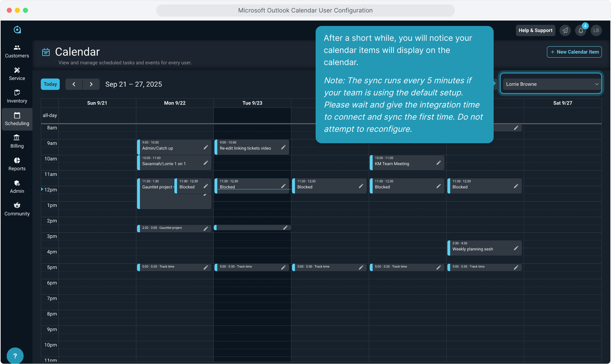Click edit pencil on KM Team Meeting
This screenshot has width=611, height=364.
[x=438, y=163]
